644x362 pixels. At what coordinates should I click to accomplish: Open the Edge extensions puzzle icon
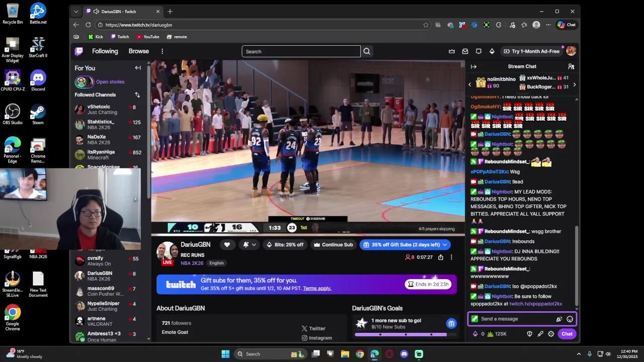(x=499, y=25)
